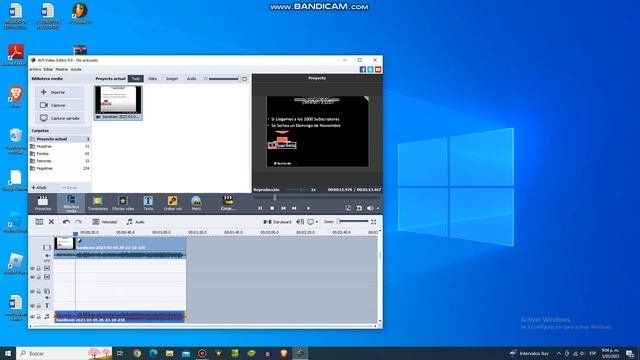
Task: Open the Grabar voz tool
Action: coord(172,203)
